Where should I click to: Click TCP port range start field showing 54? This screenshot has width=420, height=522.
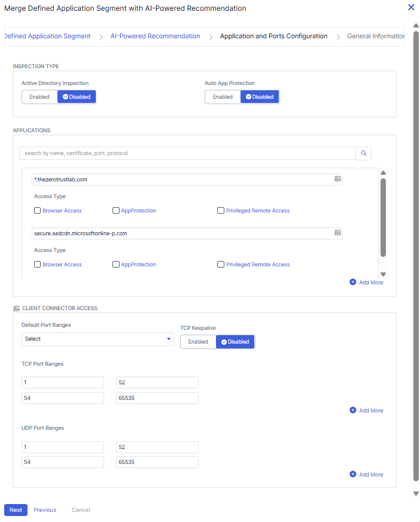tap(63, 398)
